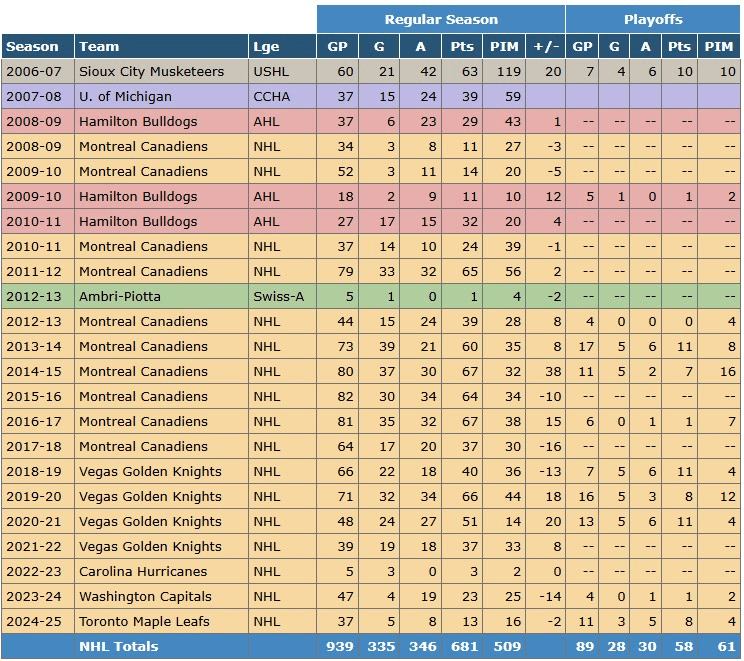Click regular season Pts column header

click(462, 47)
